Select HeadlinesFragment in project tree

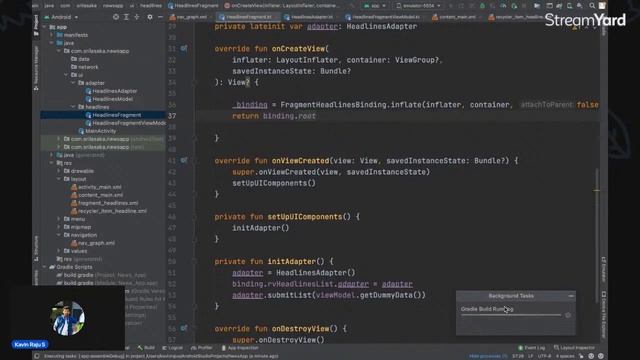(113, 115)
